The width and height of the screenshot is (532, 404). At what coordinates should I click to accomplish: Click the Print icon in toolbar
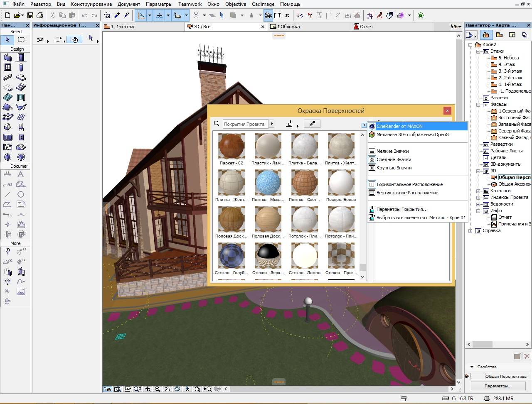[40, 15]
